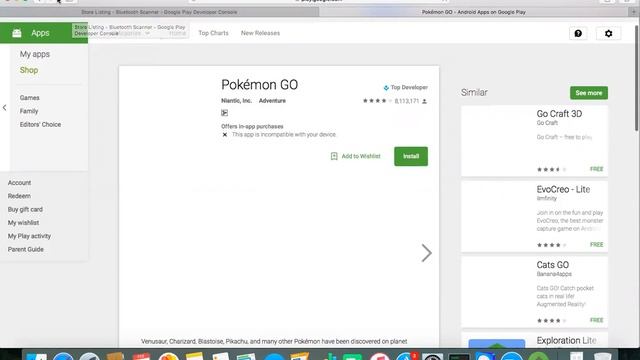Collapse the sidebar with left chevron
This screenshot has width=640, height=360.
click(x=4, y=108)
